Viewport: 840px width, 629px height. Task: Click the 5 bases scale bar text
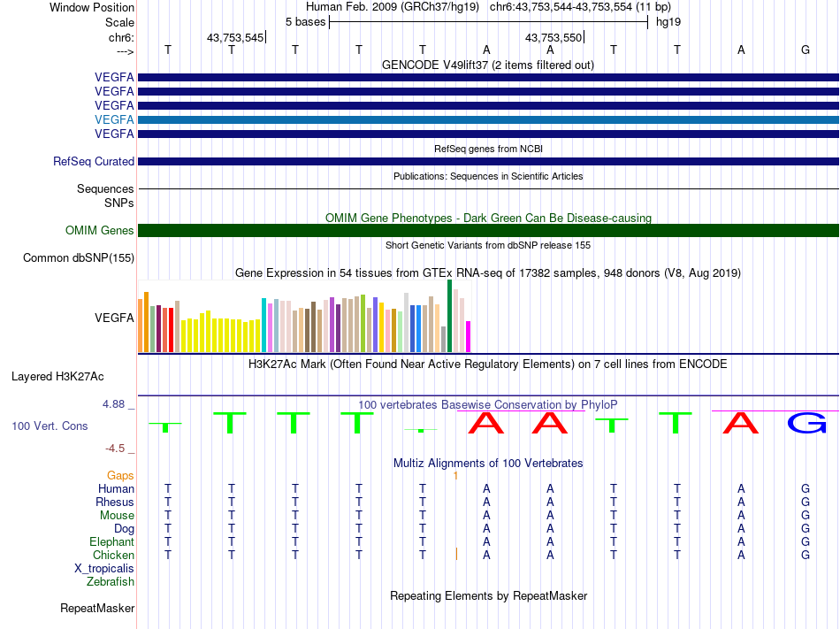305,22
